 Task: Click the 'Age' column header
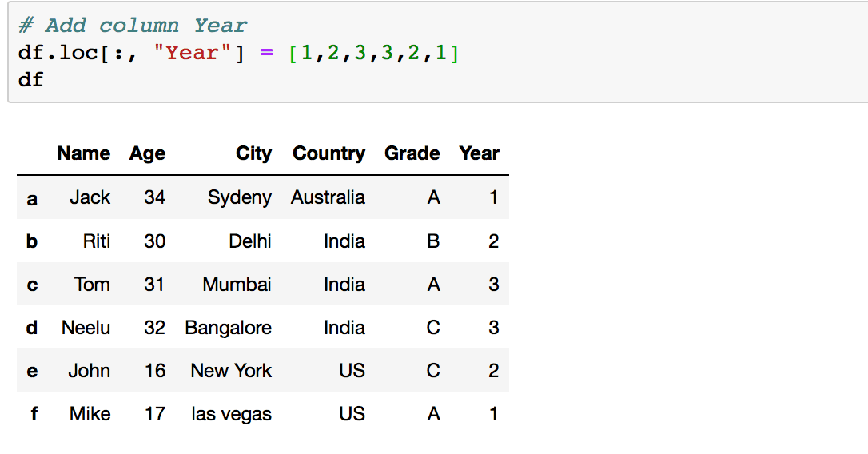147,153
